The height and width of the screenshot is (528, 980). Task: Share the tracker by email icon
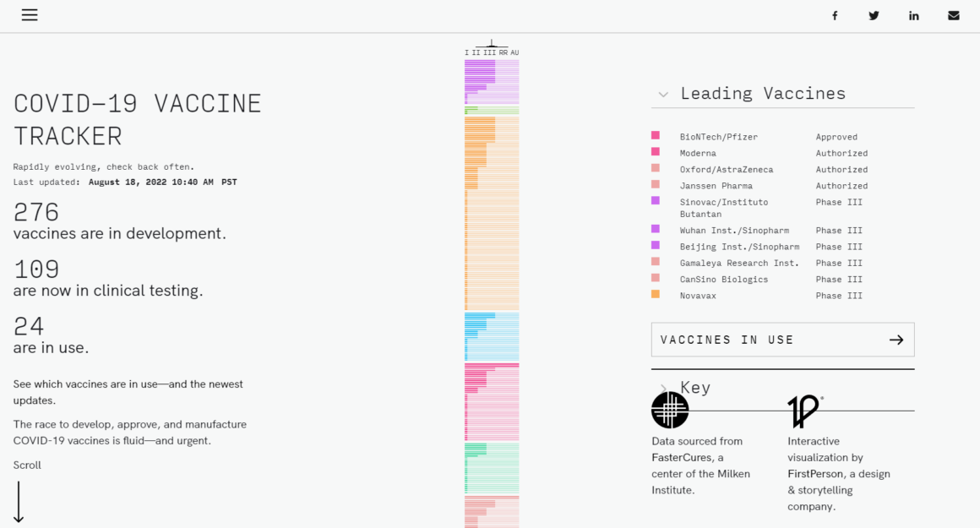tap(953, 15)
